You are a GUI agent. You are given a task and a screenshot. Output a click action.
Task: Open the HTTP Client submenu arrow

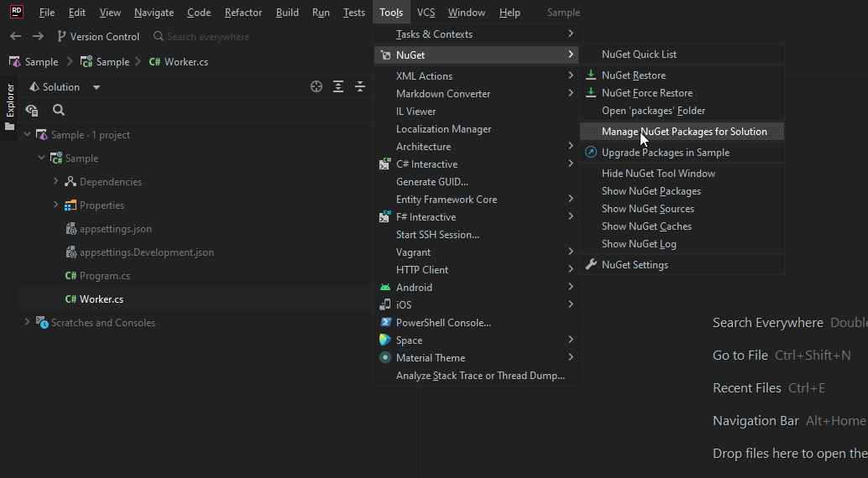tap(571, 269)
